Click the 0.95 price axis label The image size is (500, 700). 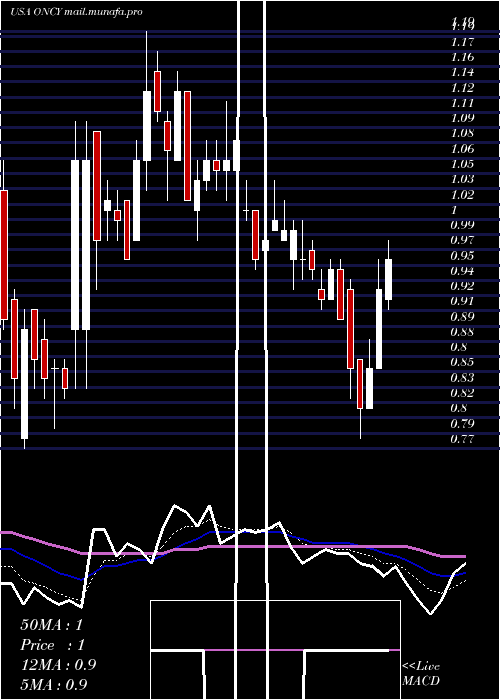tap(462, 255)
